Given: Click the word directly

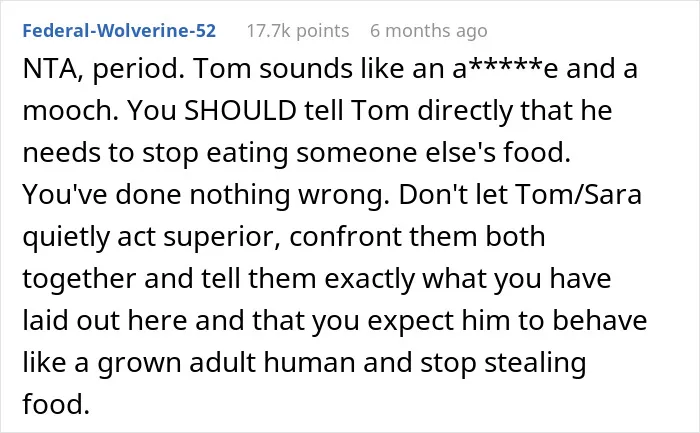Looking at the screenshot, I should pos(465,111).
